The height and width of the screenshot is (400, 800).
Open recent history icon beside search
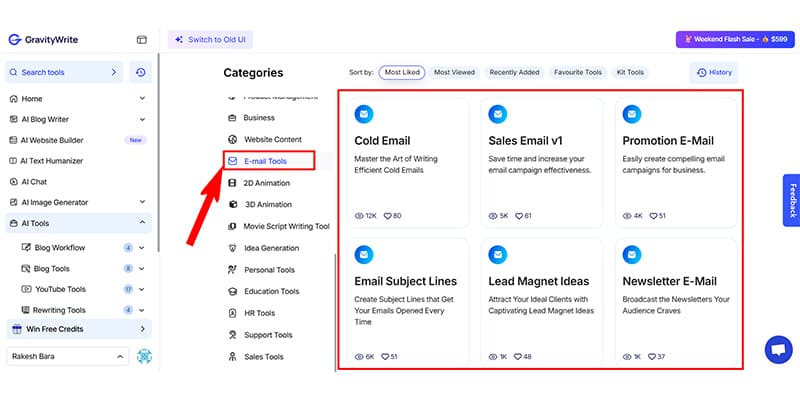141,72
